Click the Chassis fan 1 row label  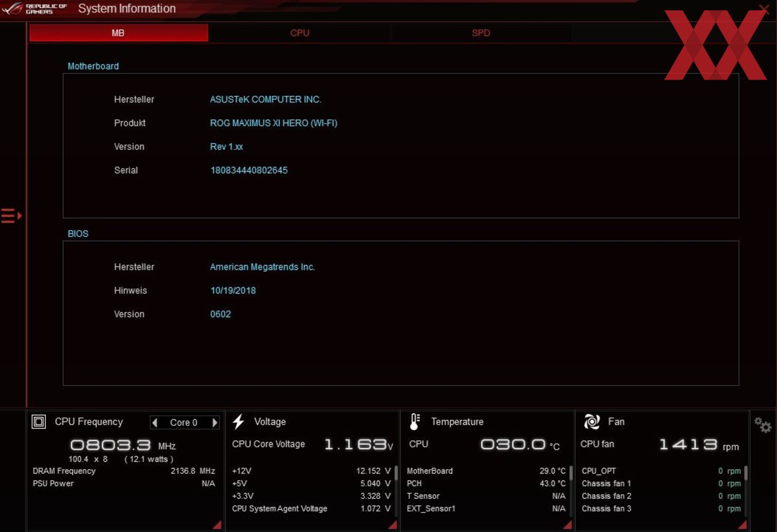coord(606,483)
